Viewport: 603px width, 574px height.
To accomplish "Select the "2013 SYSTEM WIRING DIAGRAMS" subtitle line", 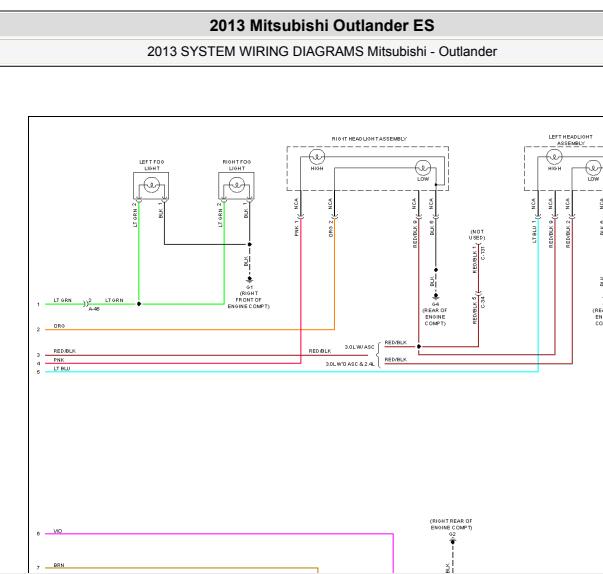I will click(322, 52).
